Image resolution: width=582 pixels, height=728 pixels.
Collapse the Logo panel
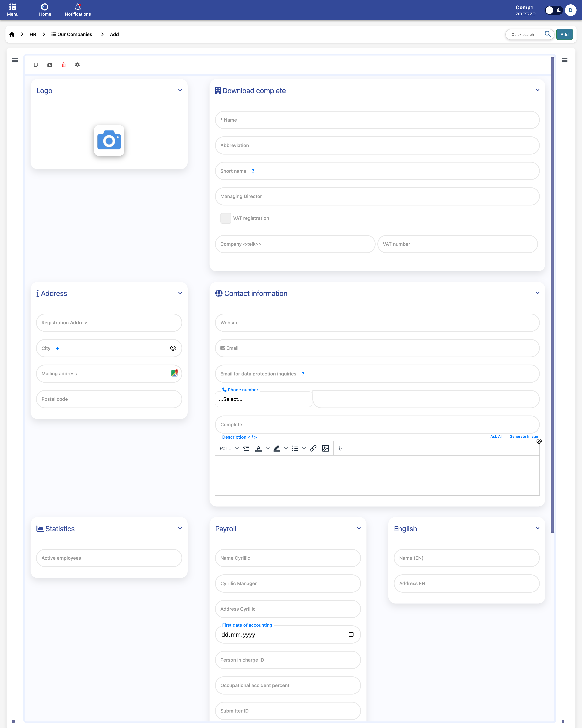[180, 90]
